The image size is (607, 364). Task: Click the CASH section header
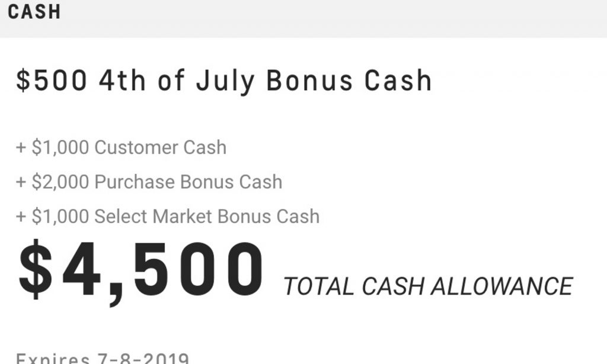34,12
